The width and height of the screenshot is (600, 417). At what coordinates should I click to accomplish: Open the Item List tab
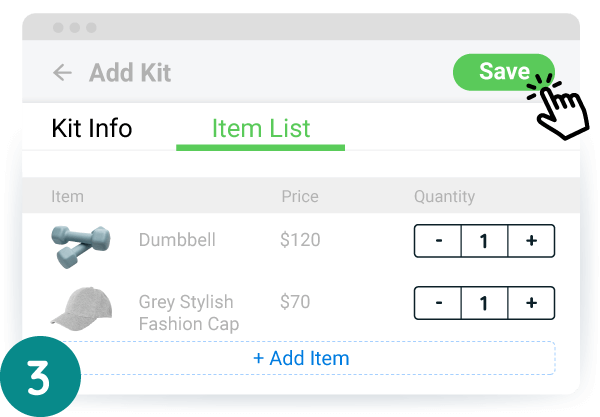[261, 128]
